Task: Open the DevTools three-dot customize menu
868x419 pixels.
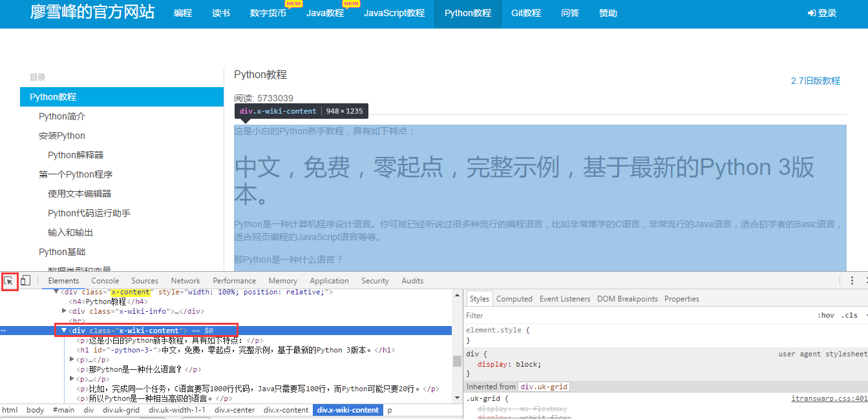Action: (x=851, y=280)
